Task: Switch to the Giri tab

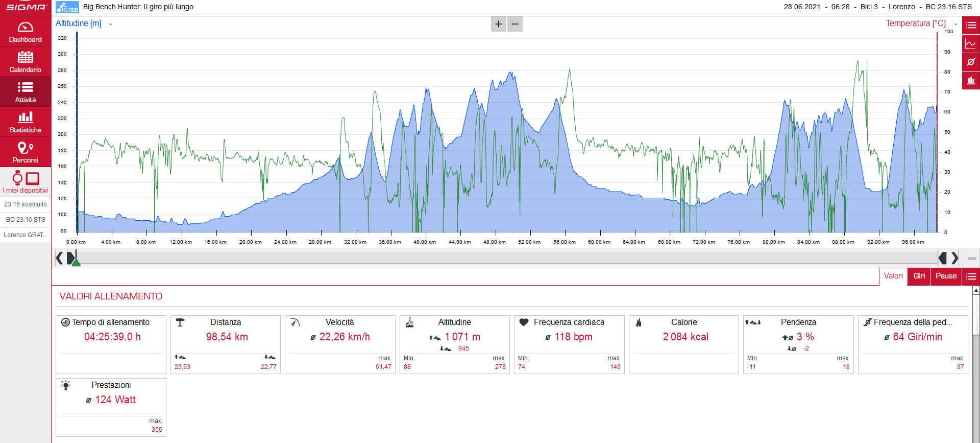Action: coord(919,276)
